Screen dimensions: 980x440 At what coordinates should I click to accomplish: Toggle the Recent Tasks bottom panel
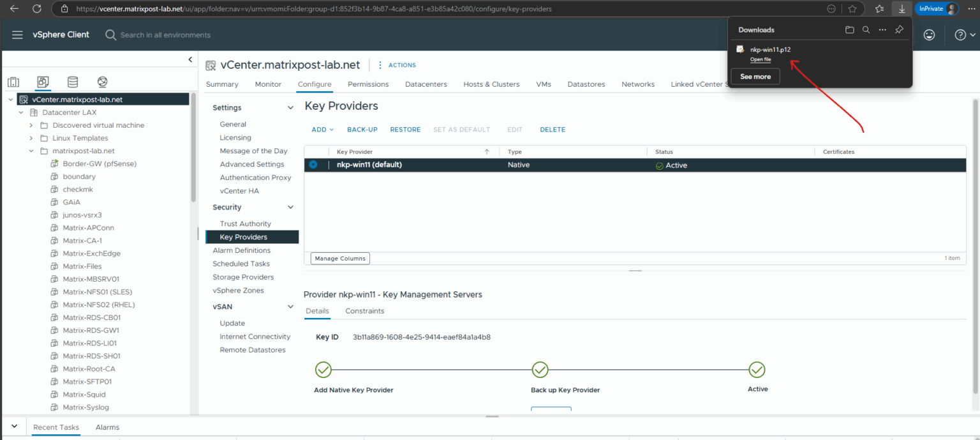(14, 427)
